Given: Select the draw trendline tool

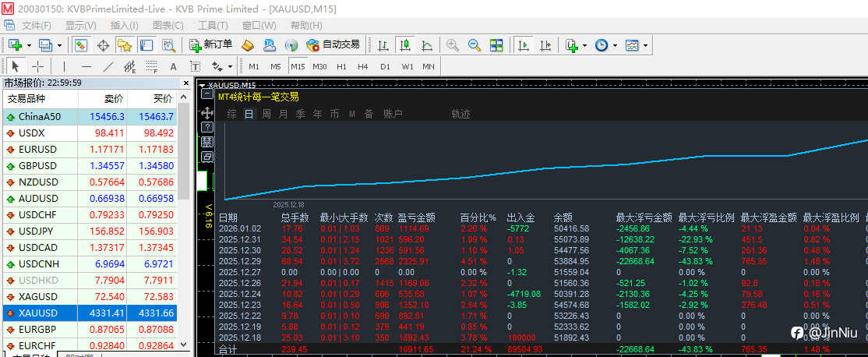Looking at the screenshot, I should pos(109,66).
